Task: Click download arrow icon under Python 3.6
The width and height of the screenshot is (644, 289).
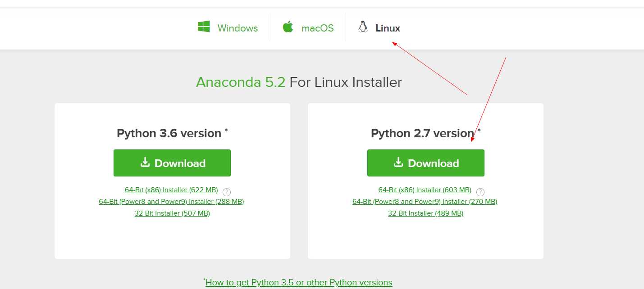Action: (x=145, y=162)
